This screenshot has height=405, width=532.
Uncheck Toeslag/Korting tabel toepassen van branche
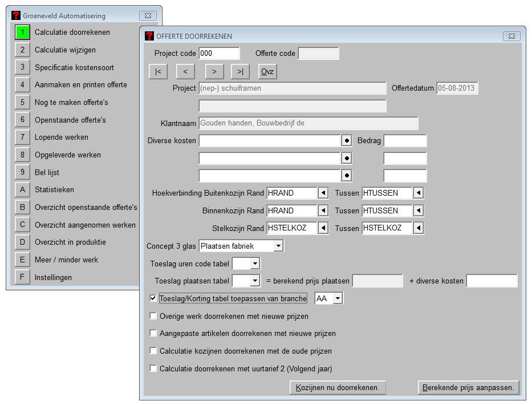tap(153, 298)
